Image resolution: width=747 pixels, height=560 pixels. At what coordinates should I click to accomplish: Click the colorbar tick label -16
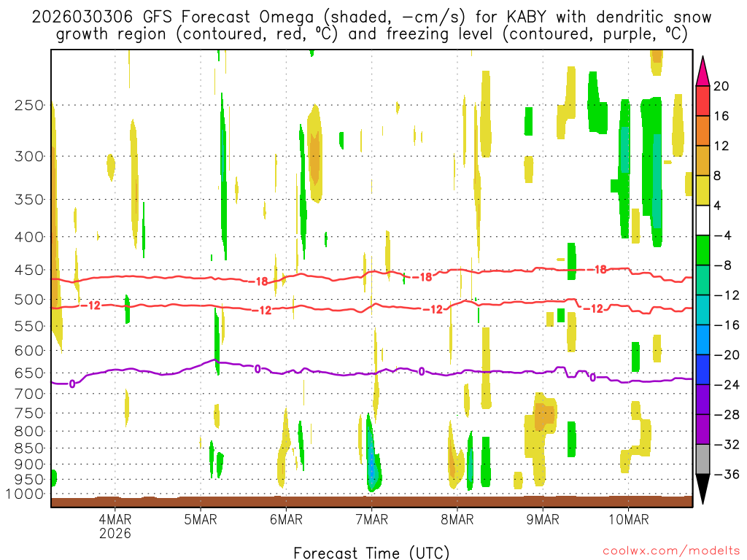pyautogui.click(x=727, y=325)
